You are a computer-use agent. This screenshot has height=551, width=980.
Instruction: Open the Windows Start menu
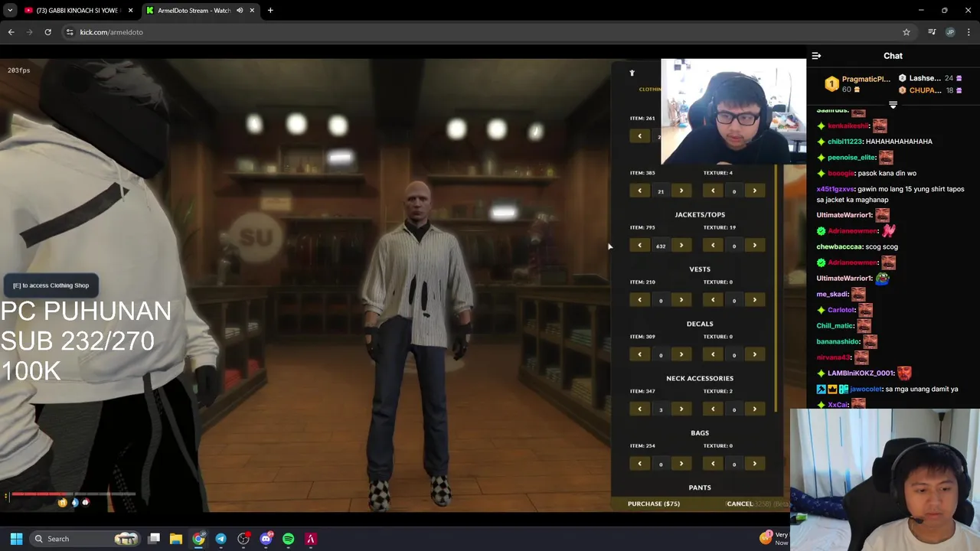tap(16, 539)
